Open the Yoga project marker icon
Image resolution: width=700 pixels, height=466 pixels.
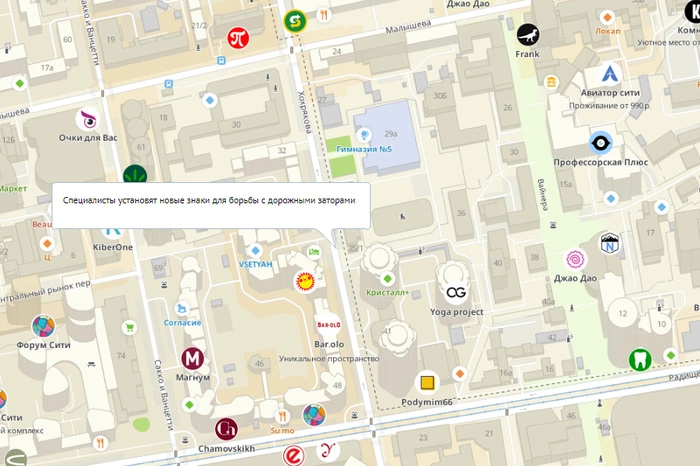pyautogui.click(x=456, y=292)
